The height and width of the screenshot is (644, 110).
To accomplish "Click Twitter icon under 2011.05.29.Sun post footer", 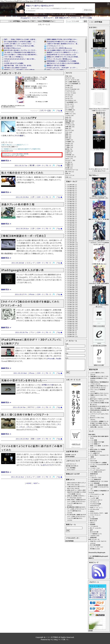I will [x=54, y=229].
